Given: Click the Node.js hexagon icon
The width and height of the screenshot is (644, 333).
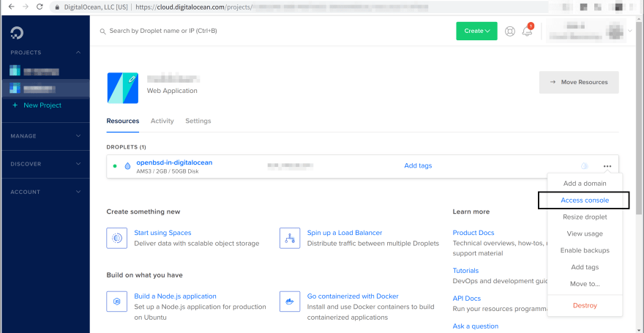Looking at the screenshot, I should click(x=116, y=302).
